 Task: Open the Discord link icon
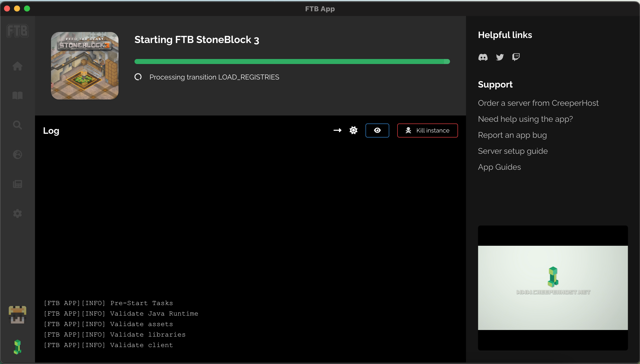pyautogui.click(x=483, y=57)
